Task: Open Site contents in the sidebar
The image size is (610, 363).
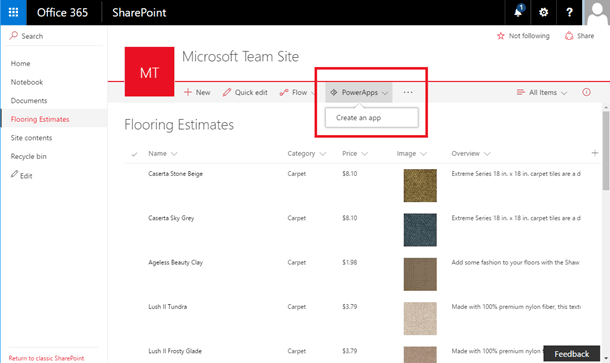Action: click(x=31, y=138)
